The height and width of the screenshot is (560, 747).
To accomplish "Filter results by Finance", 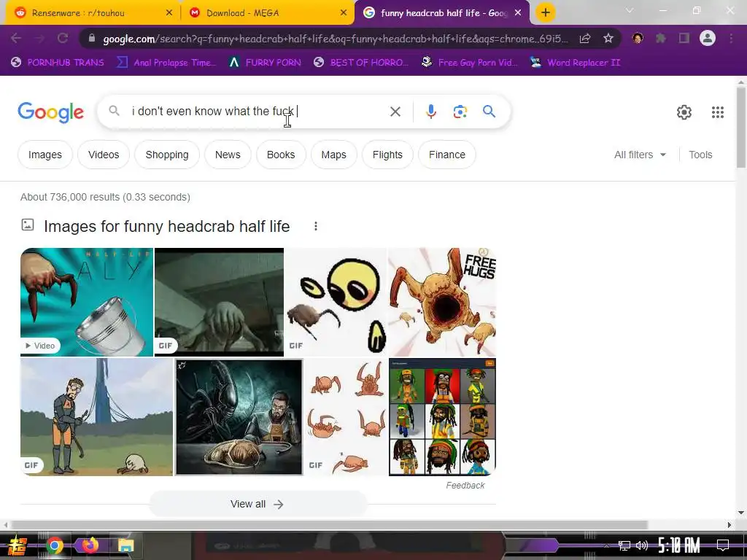I will [x=447, y=155].
